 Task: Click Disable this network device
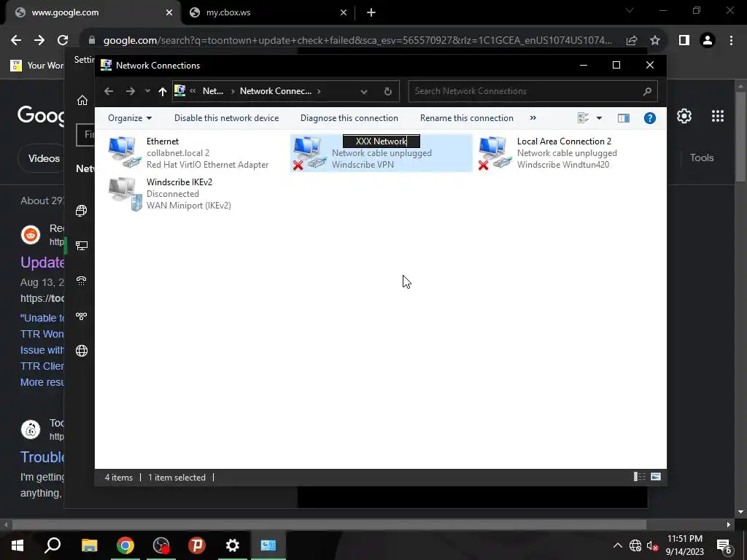click(226, 118)
